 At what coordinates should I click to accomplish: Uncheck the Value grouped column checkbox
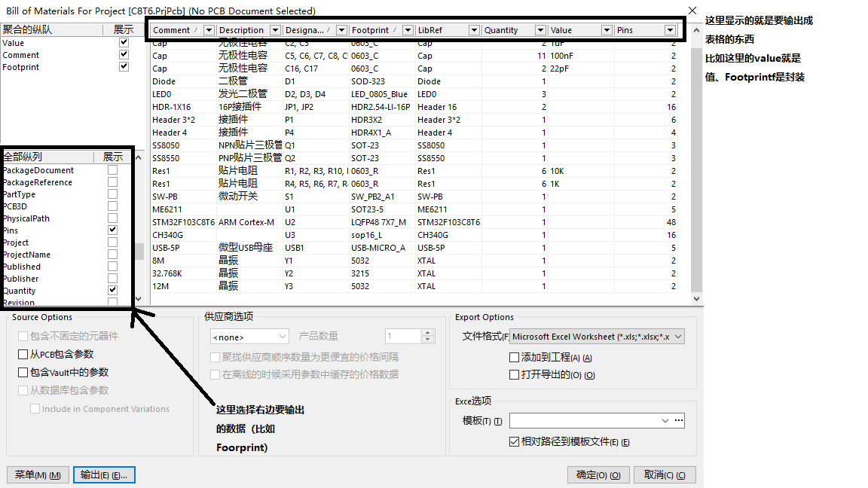click(x=124, y=43)
